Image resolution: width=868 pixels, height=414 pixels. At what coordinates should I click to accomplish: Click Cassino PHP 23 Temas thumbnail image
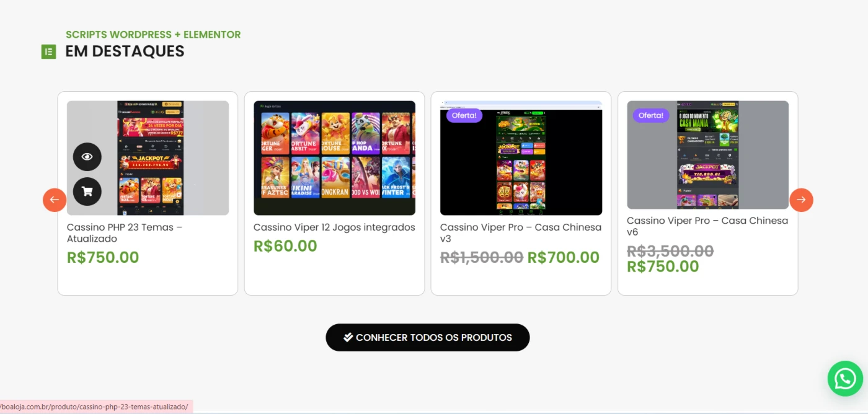[x=148, y=158]
